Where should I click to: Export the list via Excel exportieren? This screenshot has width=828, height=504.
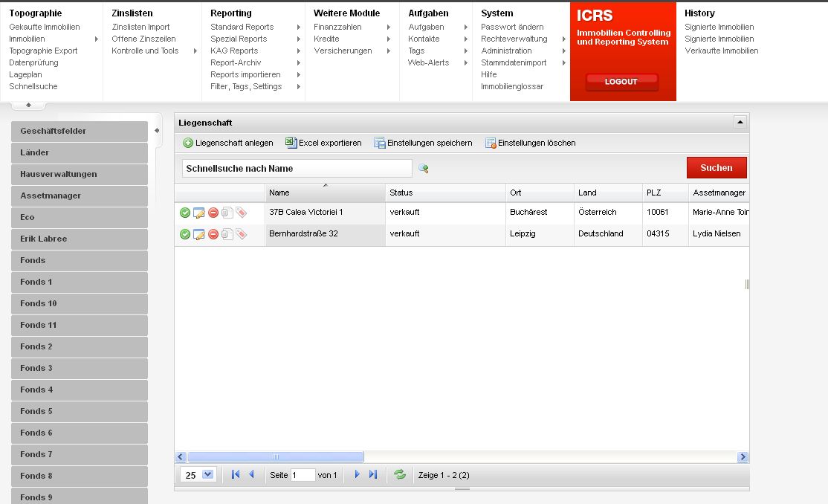click(323, 143)
